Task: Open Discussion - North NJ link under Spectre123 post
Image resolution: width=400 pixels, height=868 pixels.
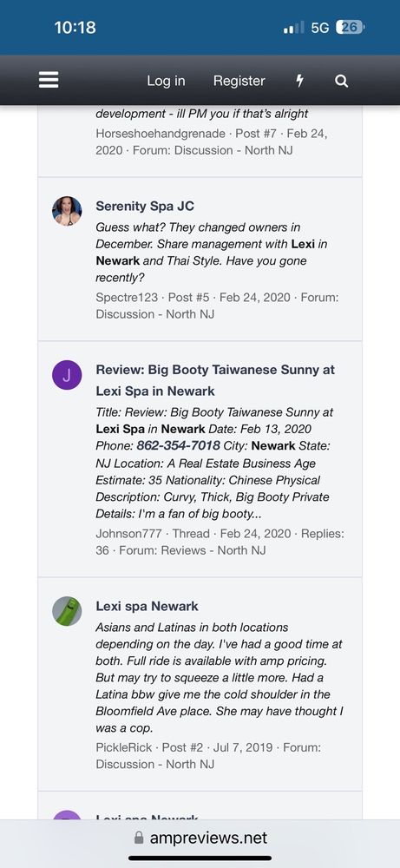Action: [x=155, y=314]
